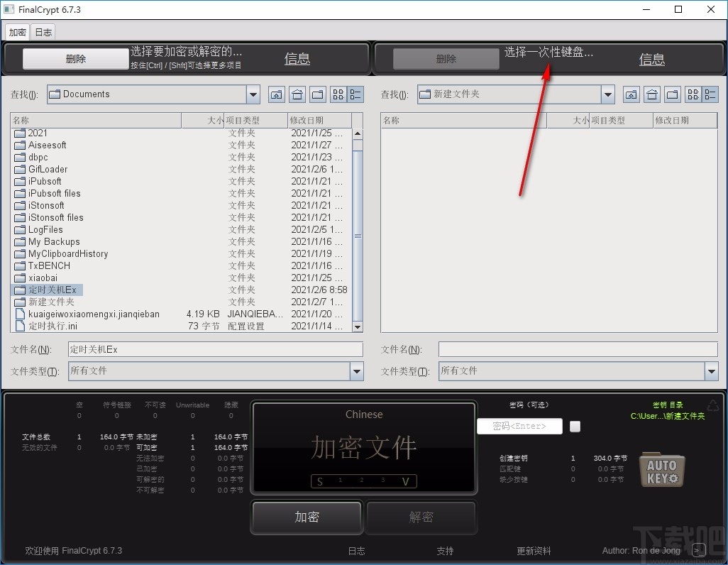Image resolution: width=728 pixels, height=565 pixels.
Task: Click the 加密 encrypt button
Action: (307, 517)
